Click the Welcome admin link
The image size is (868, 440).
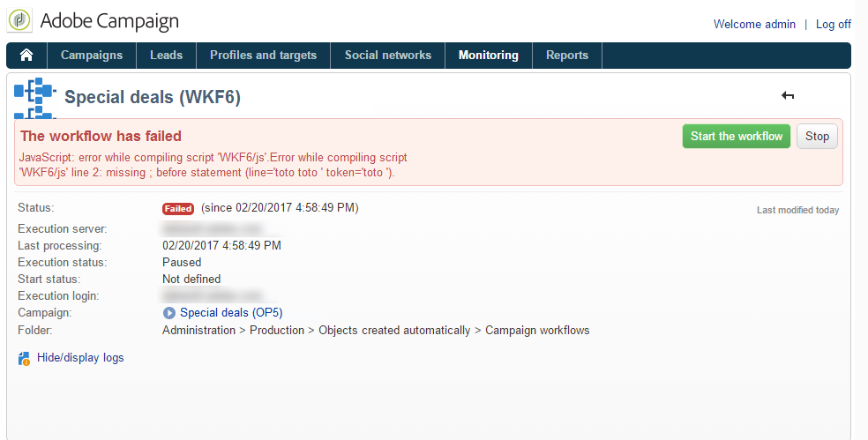click(x=754, y=25)
